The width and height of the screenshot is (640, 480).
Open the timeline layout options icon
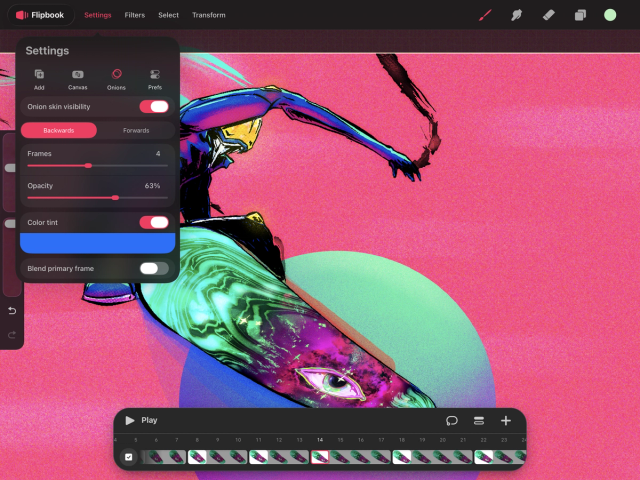(479, 420)
